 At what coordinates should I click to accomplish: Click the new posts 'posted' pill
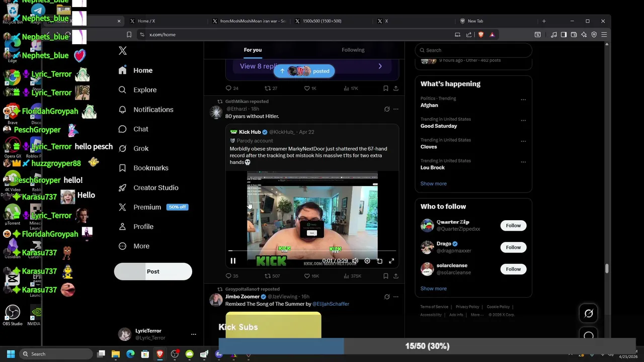pos(304,71)
